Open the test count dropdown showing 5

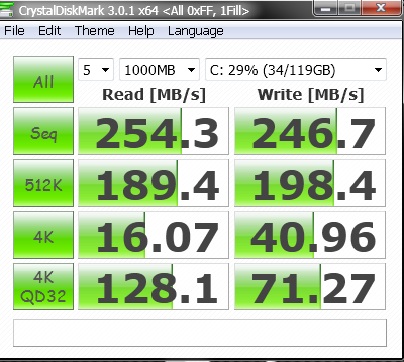tap(96, 70)
